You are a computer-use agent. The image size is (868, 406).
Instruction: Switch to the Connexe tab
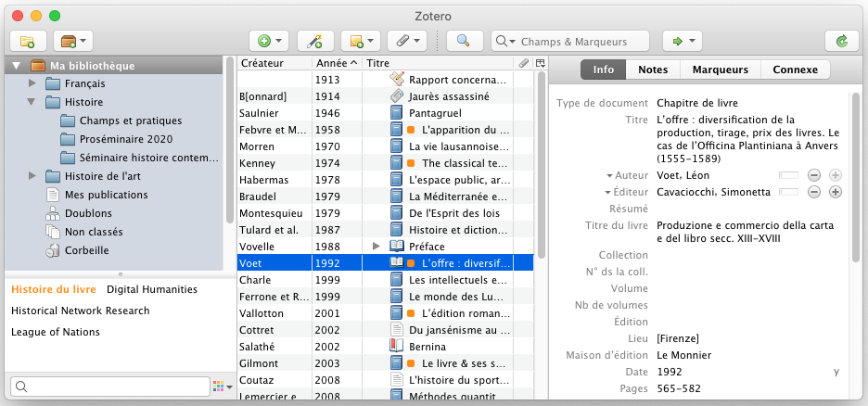pos(795,70)
